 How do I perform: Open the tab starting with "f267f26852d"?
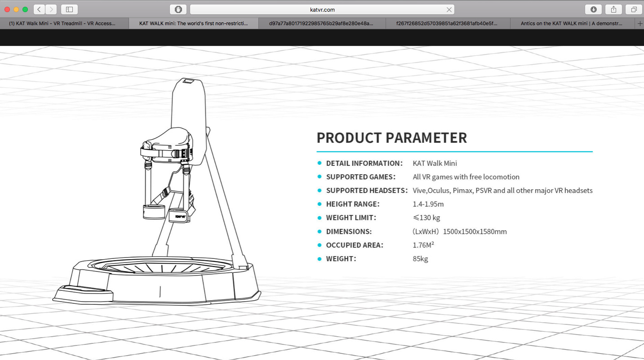point(447,24)
